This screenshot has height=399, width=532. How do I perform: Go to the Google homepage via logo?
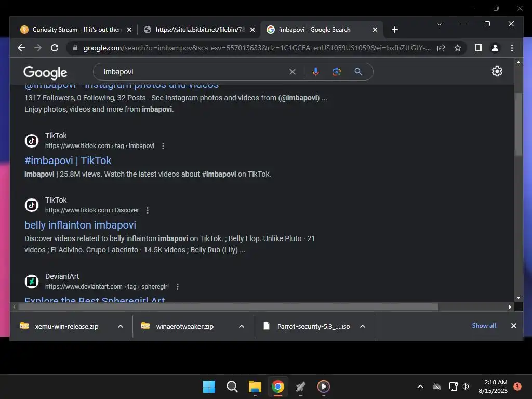pyautogui.click(x=45, y=72)
